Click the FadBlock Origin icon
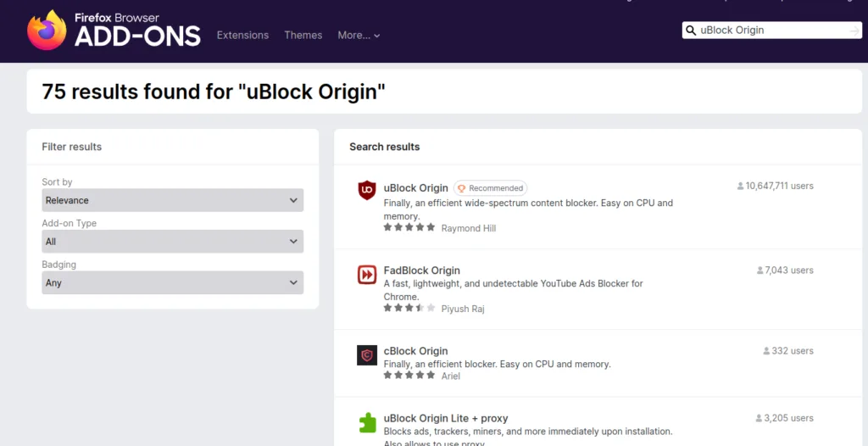Screen dimensions: 868x446 coord(366,274)
